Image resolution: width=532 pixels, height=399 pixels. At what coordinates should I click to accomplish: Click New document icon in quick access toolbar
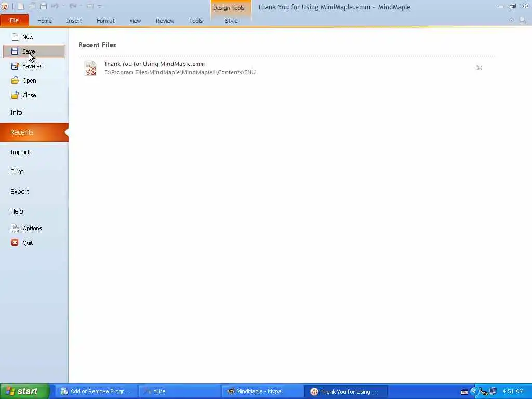click(20, 6)
